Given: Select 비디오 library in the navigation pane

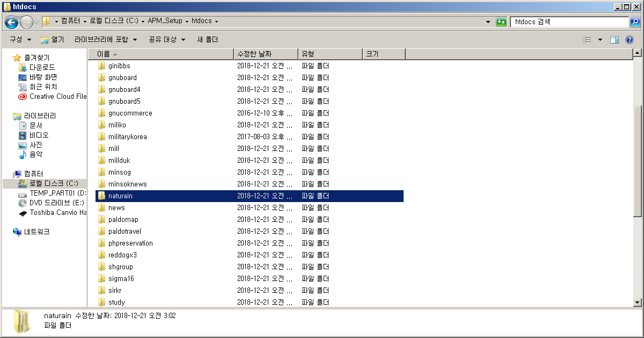Looking at the screenshot, I should (39, 135).
